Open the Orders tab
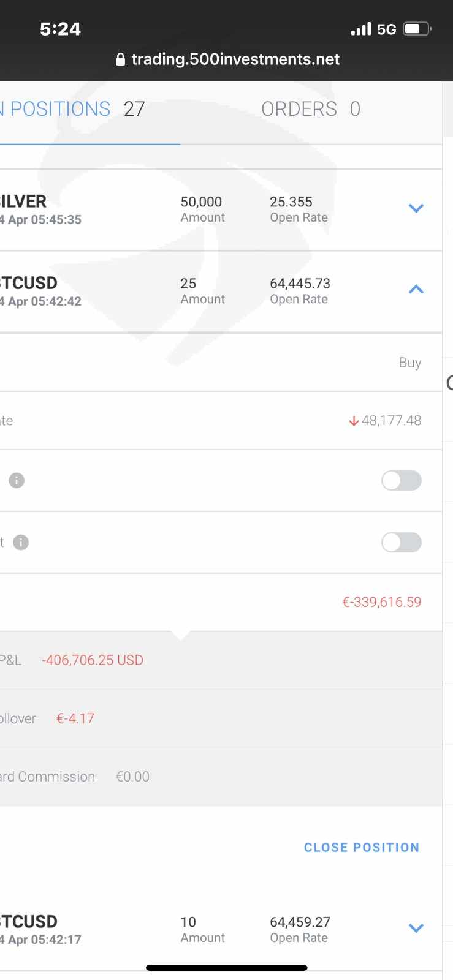The width and height of the screenshot is (453, 980). point(310,109)
